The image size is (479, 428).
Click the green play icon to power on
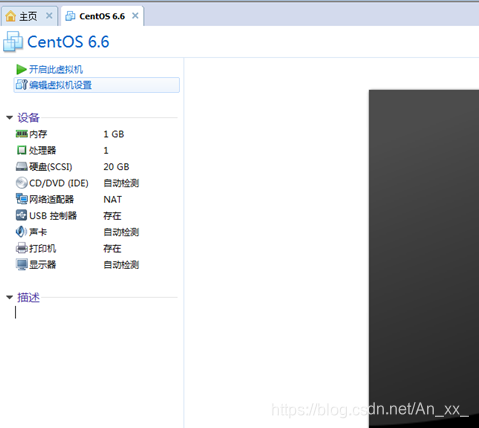[21, 69]
